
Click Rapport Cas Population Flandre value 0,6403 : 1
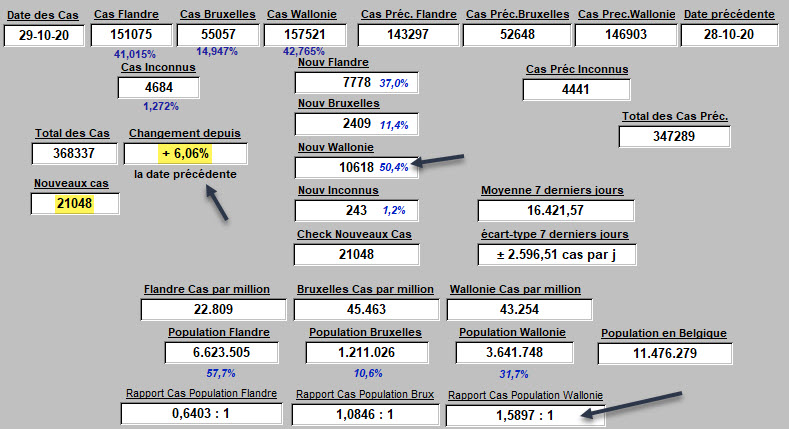coord(201,414)
